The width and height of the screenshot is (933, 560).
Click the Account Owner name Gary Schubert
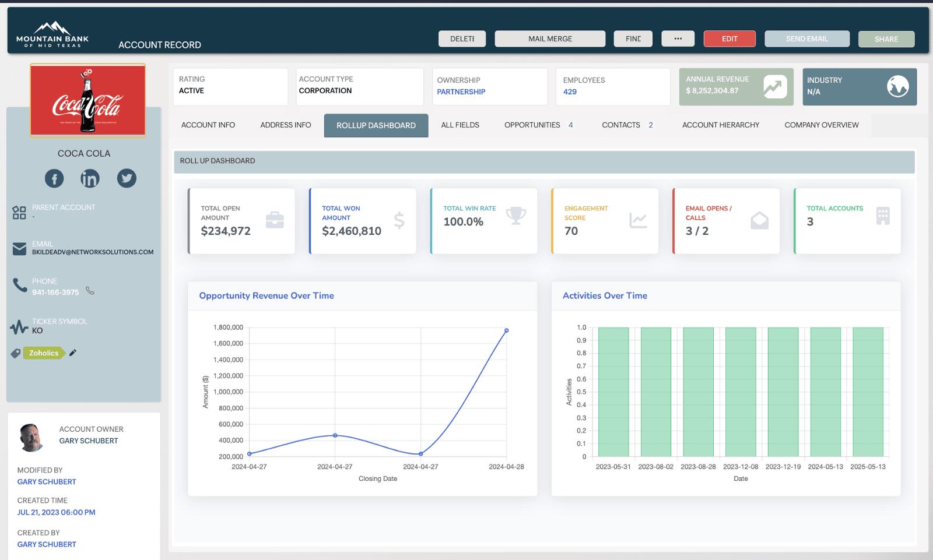[x=89, y=441]
